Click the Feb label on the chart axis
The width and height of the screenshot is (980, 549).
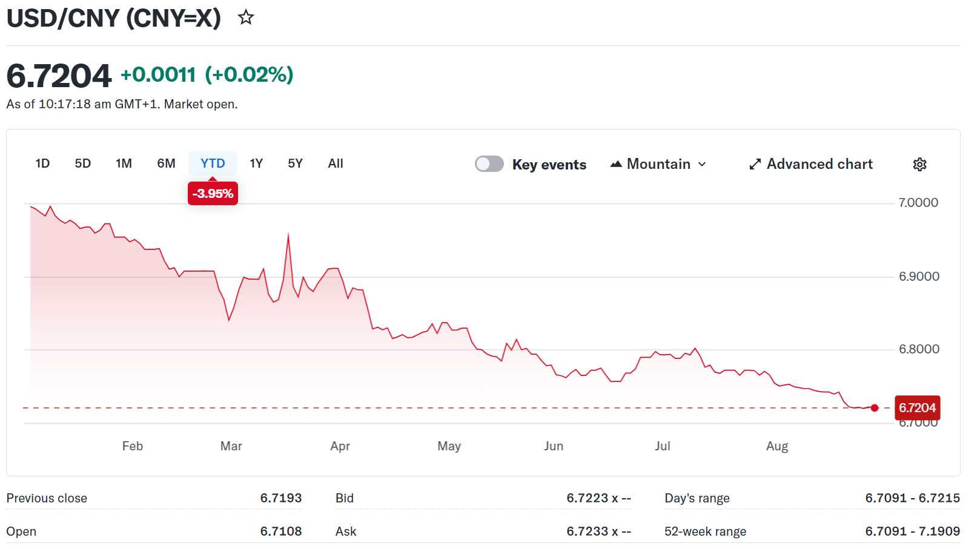coord(133,446)
